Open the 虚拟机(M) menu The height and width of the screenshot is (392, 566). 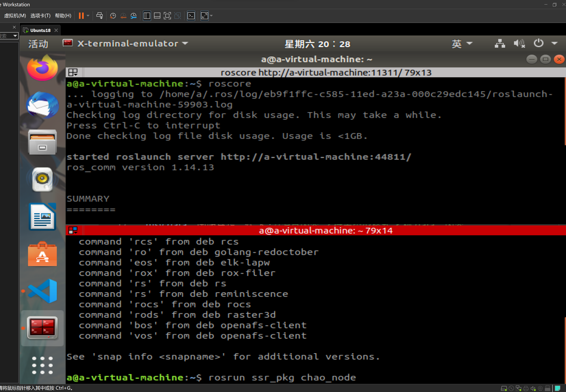(15, 16)
